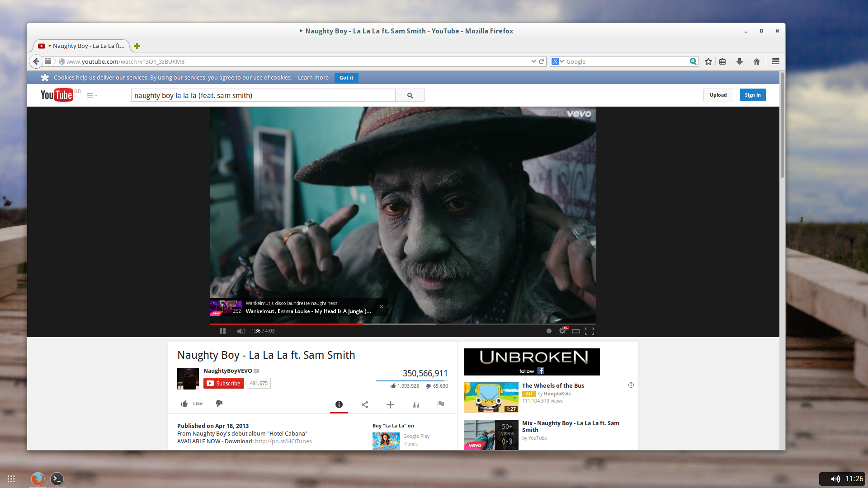868x488 pixels.
Task: Click the page vertical scrollbar
Action: point(782,125)
